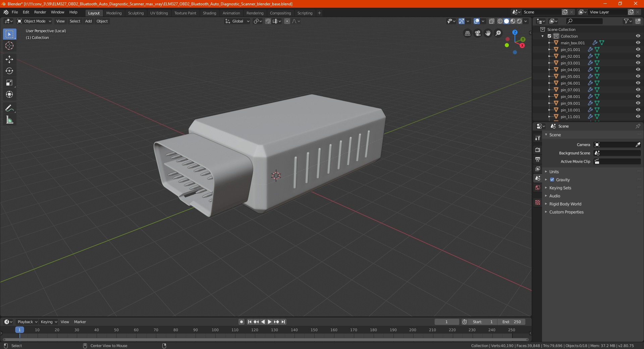
Task: Play the animation in reverse
Action: [x=263, y=322]
